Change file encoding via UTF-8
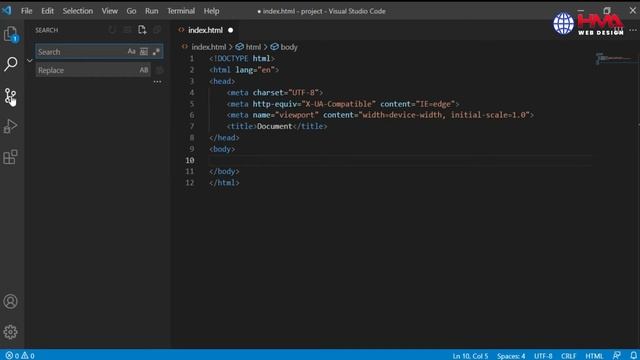This screenshot has width=640, height=360. tap(543, 356)
